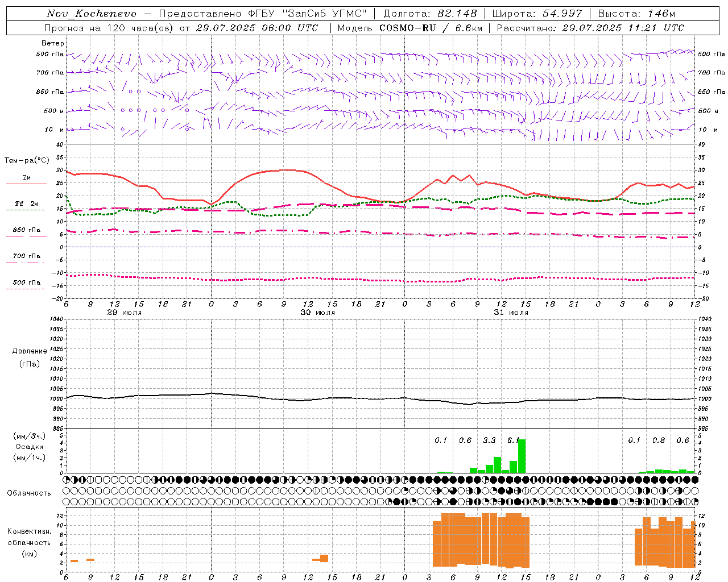728x582 pixels.
Task: Click the small orange convective bar near 30 июля 12–15h
Action: 324,558
